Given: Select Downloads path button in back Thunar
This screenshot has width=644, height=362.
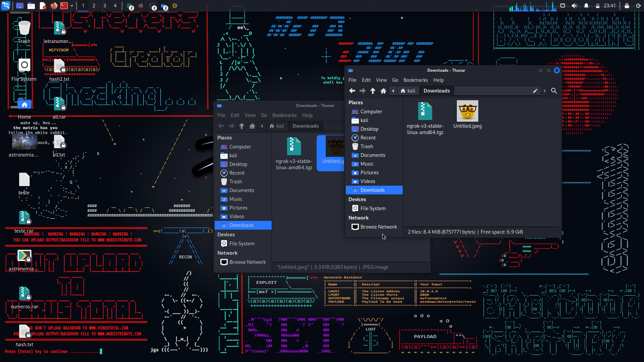Looking at the screenshot, I should coord(305,126).
